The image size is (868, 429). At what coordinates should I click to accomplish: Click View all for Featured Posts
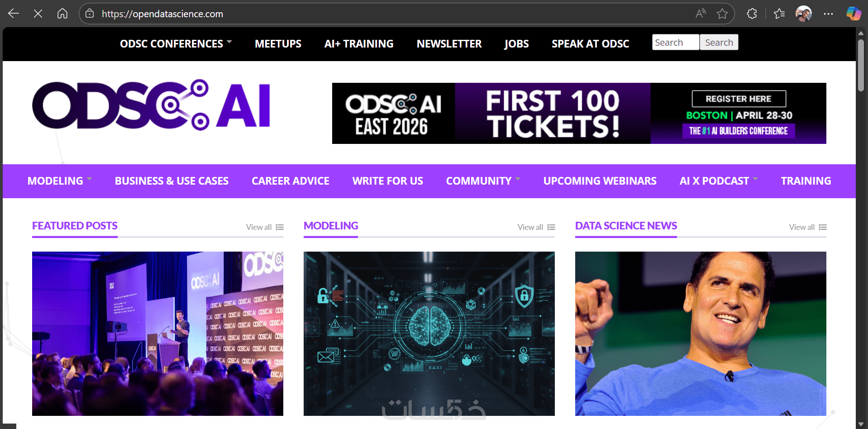tap(265, 227)
